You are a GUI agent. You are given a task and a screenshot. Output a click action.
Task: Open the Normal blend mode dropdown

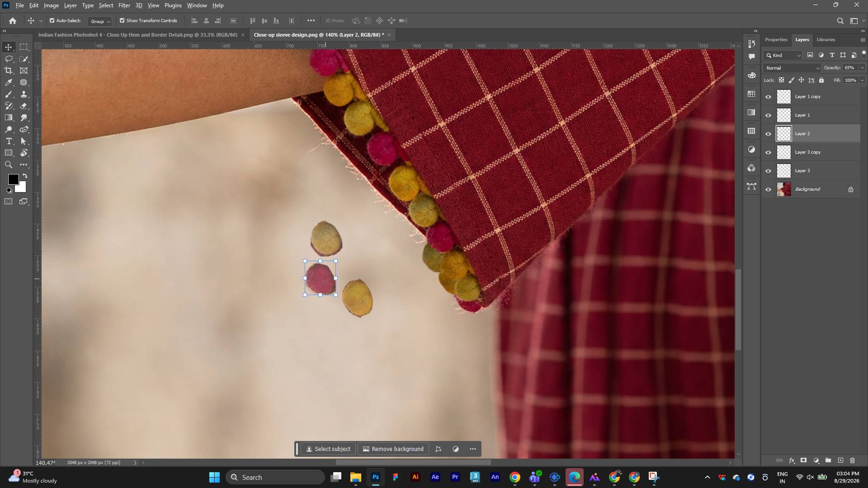tap(792, 68)
